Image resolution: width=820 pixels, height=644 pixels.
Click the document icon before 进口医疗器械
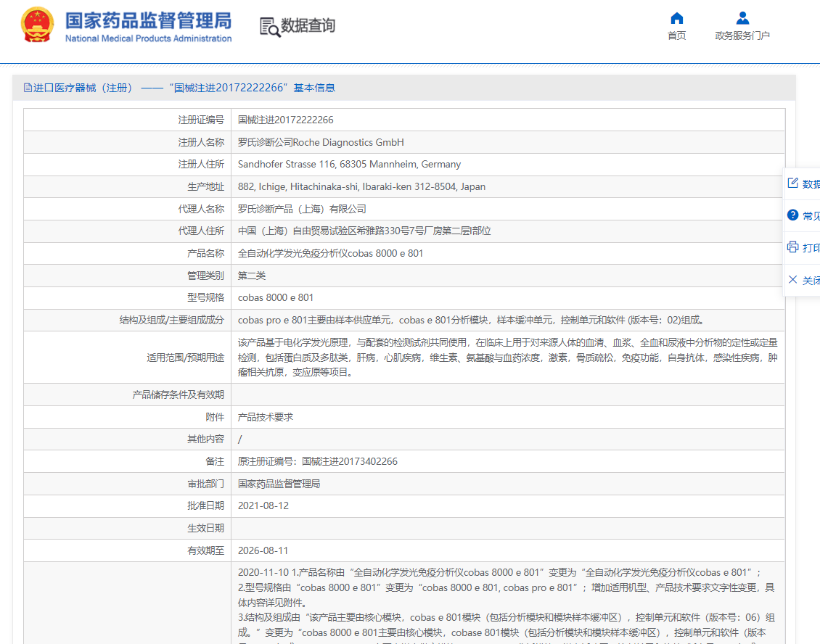point(28,88)
